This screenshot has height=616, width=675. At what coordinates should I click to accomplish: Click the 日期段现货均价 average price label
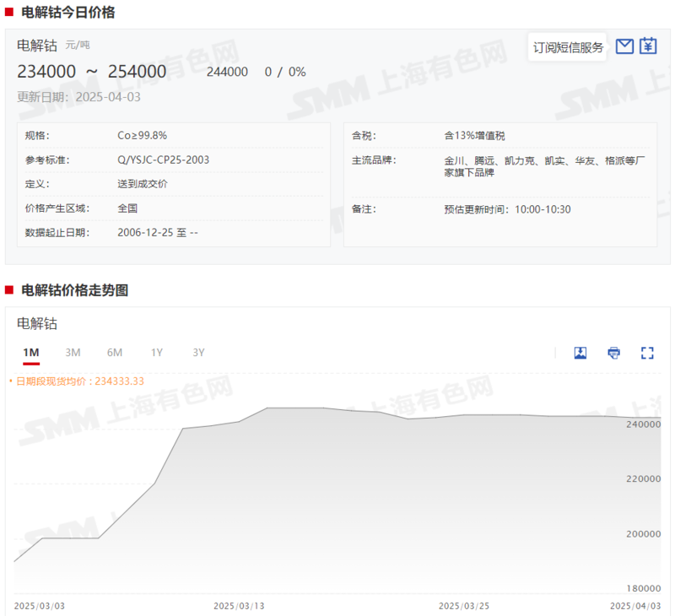pos(79,381)
